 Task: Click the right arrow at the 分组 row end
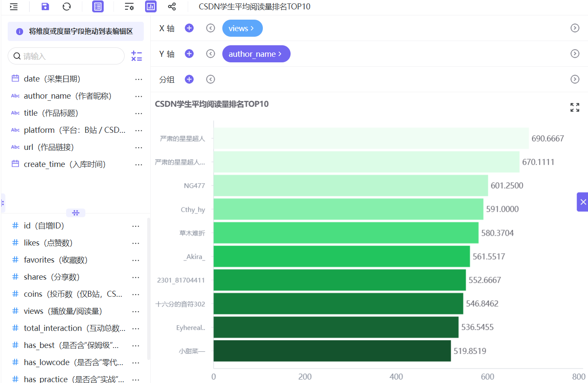(575, 79)
